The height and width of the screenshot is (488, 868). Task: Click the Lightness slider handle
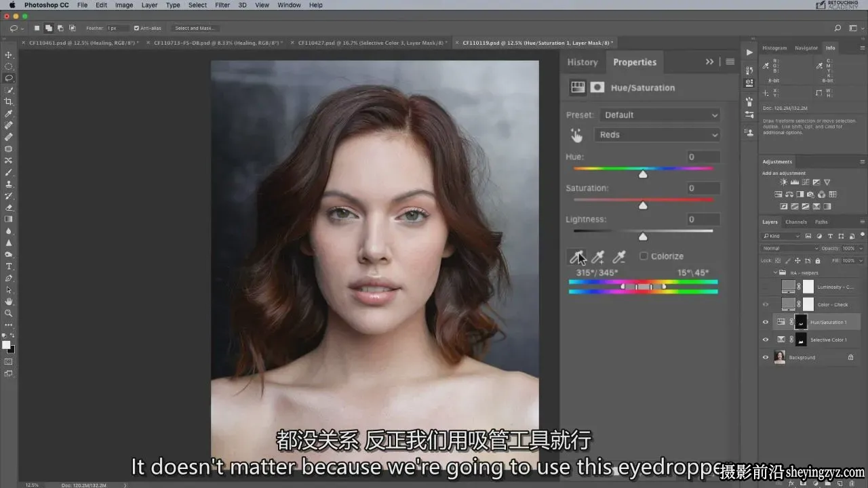tap(643, 237)
